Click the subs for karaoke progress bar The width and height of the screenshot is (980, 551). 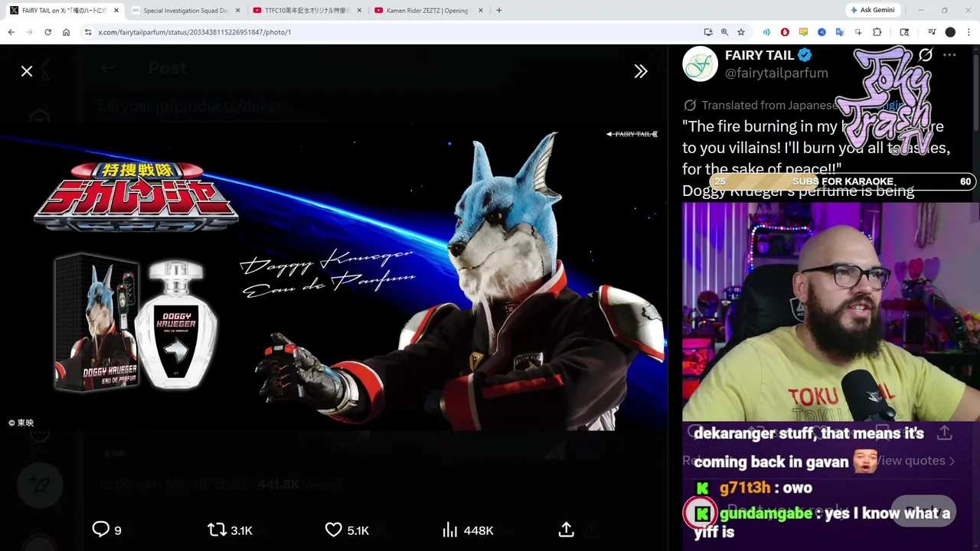(x=842, y=181)
